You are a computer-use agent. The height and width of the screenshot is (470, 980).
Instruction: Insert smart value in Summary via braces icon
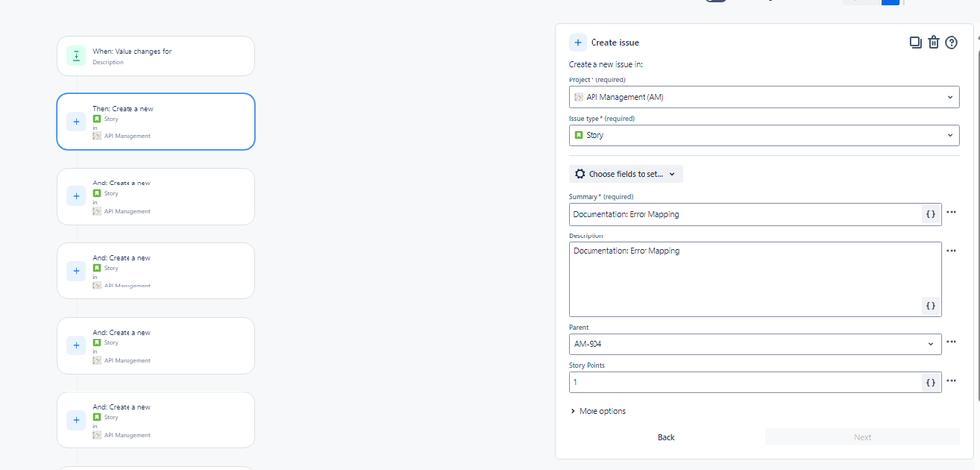931,214
